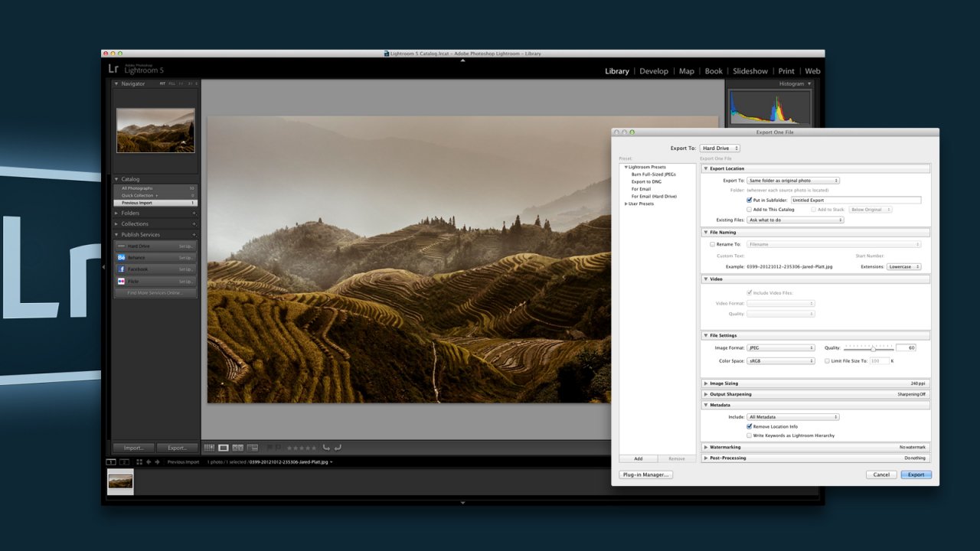
Task: Click the Facebook publish service icon
Action: [x=121, y=269]
